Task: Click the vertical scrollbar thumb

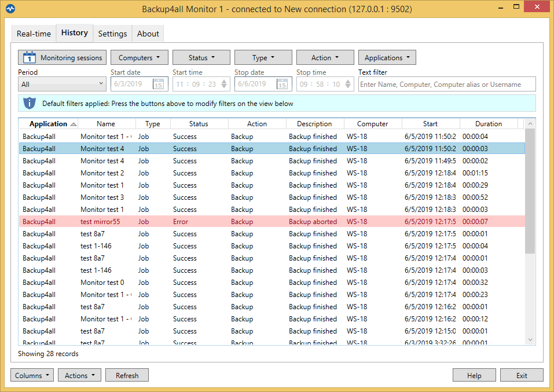Action: coord(530,191)
